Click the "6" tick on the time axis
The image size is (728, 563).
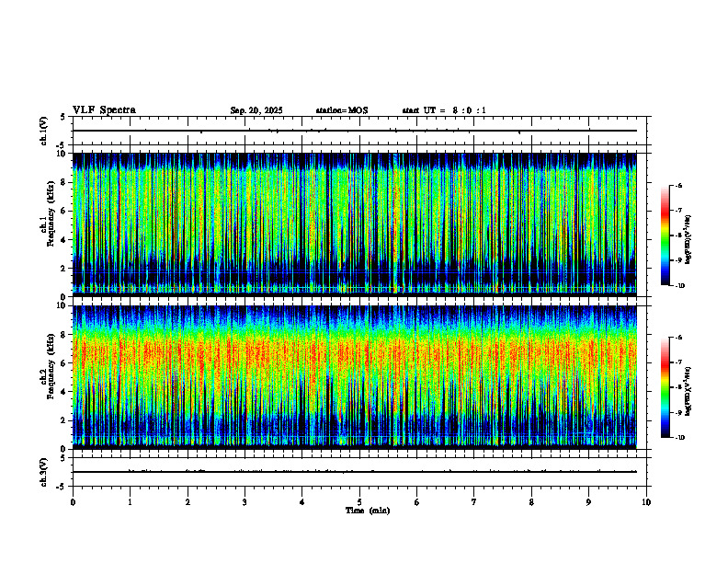(x=417, y=502)
